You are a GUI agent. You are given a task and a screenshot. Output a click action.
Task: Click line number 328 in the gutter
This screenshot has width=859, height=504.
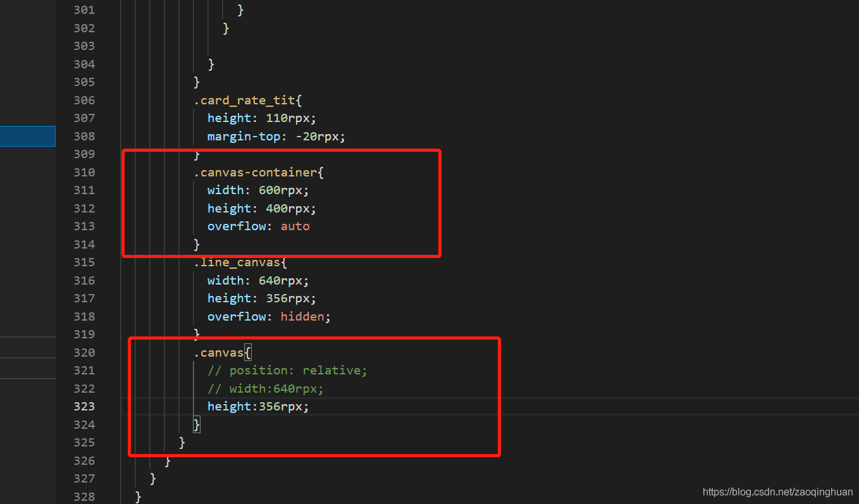point(84,496)
